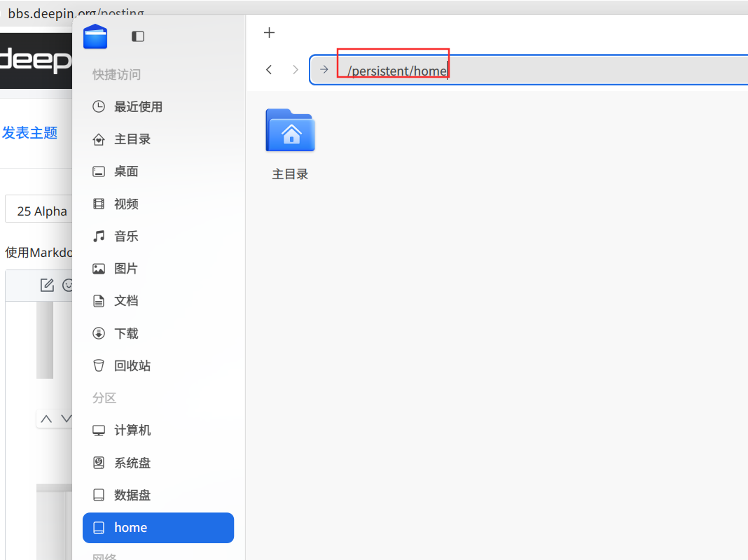
Task: Open a new tab with the plus button
Action: tap(269, 32)
